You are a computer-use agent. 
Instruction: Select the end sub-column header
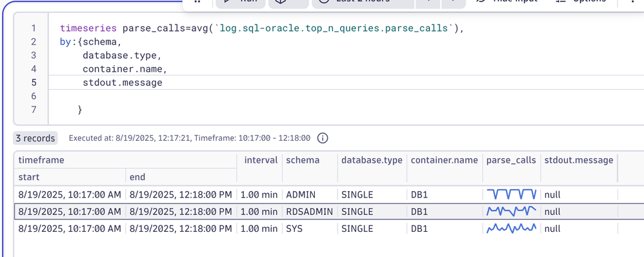click(x=181, y=177)
